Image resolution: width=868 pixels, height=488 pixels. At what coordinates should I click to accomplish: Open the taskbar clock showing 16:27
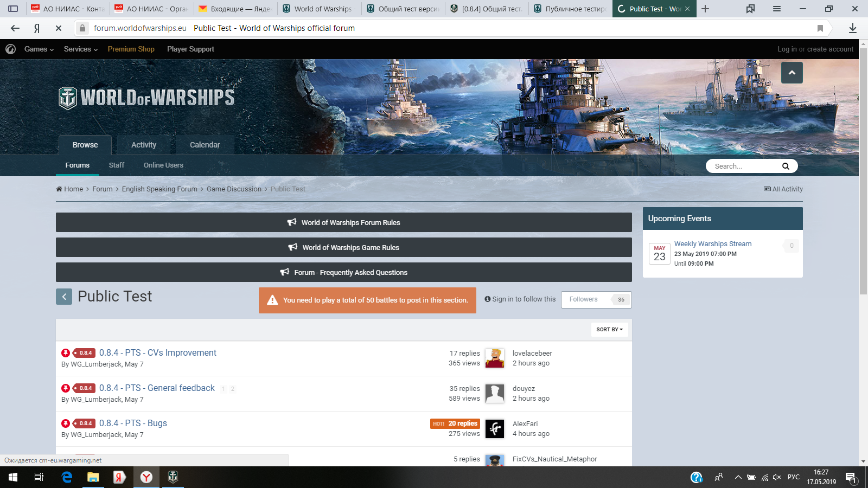(821, 477)
